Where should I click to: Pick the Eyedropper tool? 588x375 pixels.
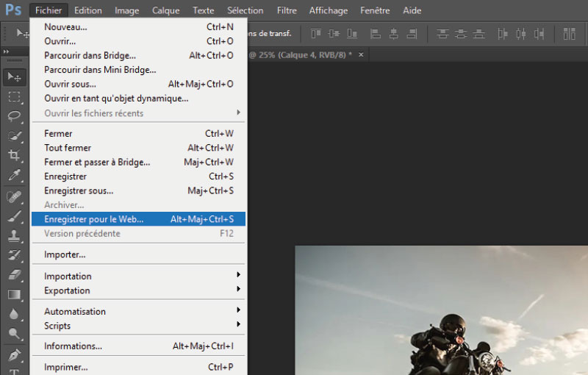click(14, 175)
